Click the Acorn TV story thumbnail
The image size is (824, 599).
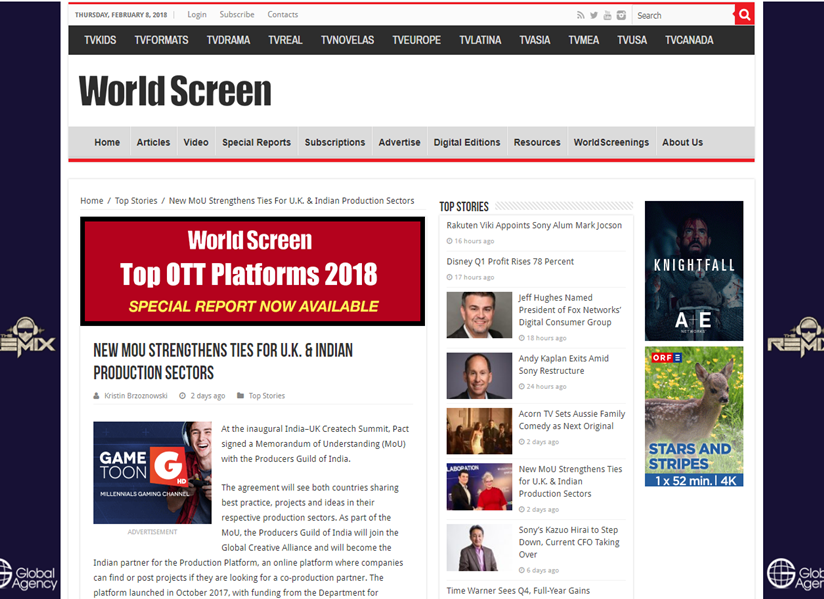click(479, 431)
